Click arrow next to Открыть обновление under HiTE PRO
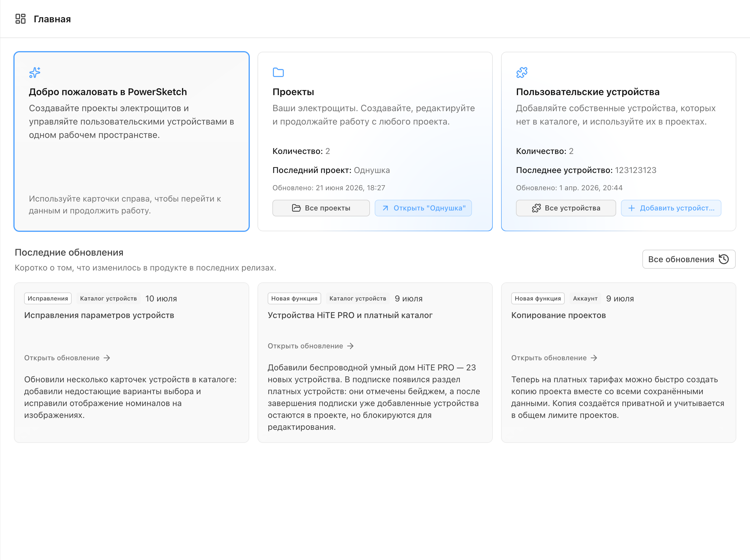The height and width of the screenshot is (560, 750). (350, 346)
